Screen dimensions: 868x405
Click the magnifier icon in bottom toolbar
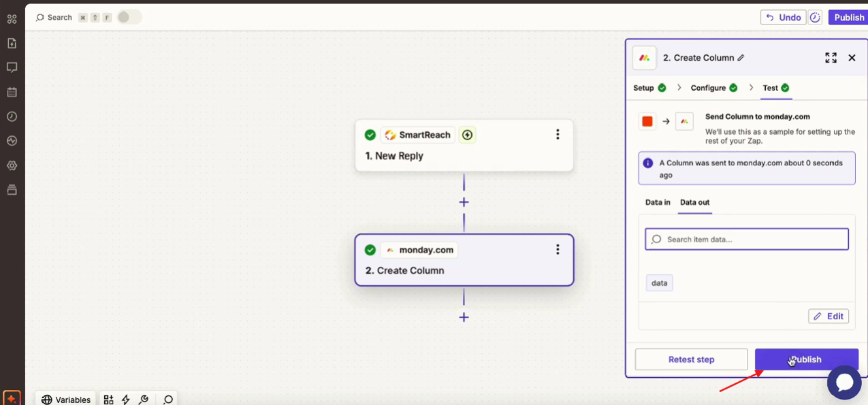pos(168,400)
